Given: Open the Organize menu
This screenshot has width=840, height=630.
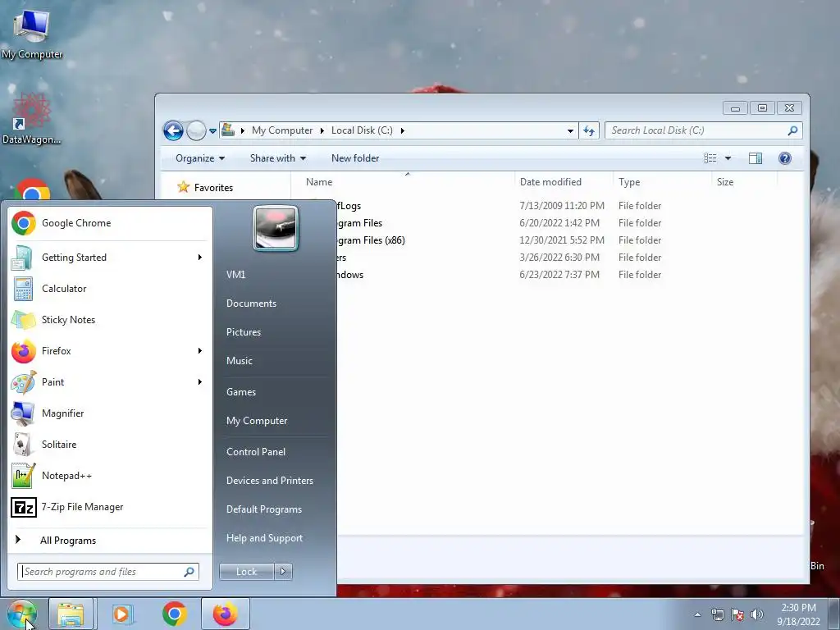Looking at the screenshot, I should [x=200, y=158].
